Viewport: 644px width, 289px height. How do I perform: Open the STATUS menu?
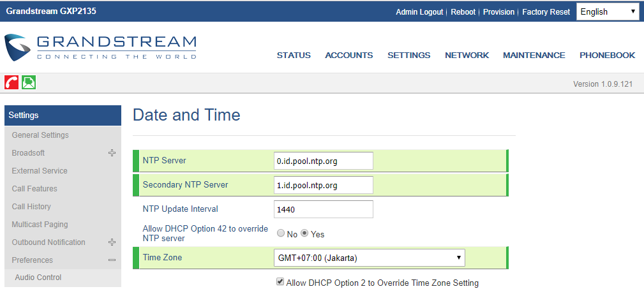coord(294,55)
